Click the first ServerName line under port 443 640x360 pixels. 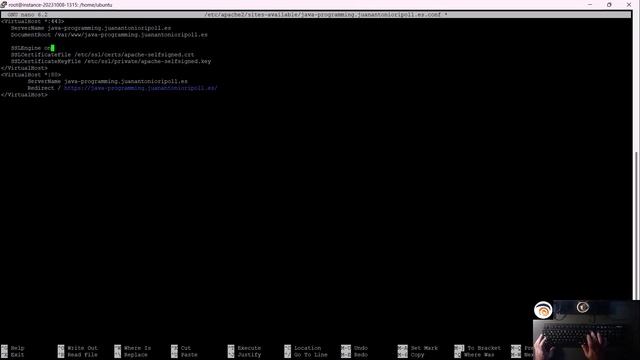(91, 28)
